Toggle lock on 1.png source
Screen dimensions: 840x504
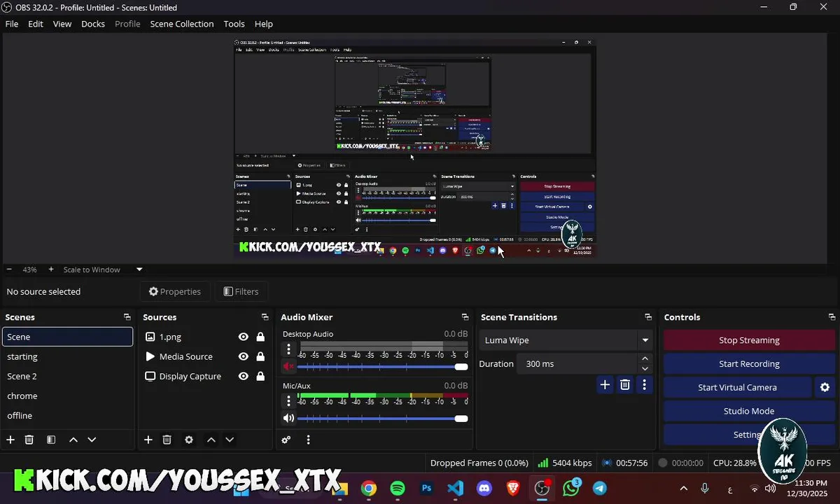[x=260, y=337]
